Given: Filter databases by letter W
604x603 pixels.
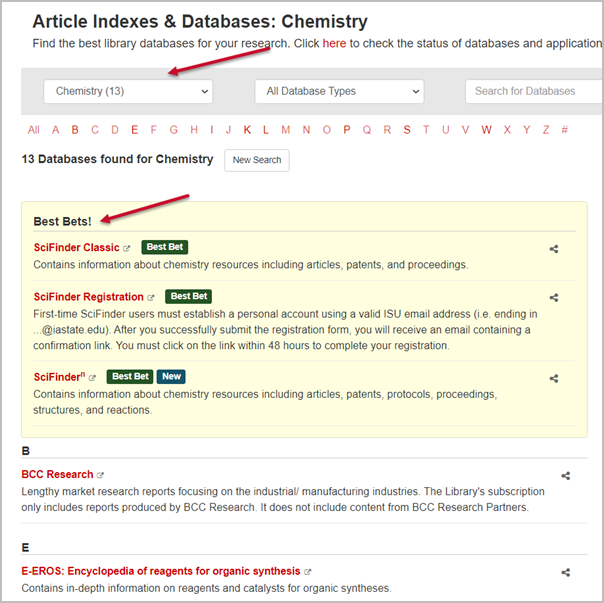Looking at the screenshot, I should click(486, 130).
